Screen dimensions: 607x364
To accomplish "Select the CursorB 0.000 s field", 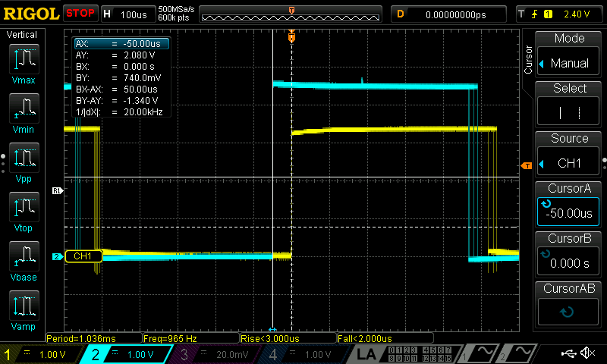I will 568,262.
